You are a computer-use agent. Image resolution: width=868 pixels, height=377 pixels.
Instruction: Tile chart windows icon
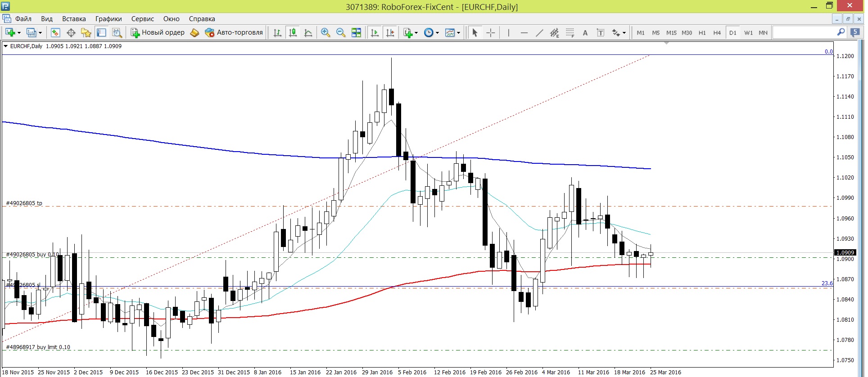(356, 32)
